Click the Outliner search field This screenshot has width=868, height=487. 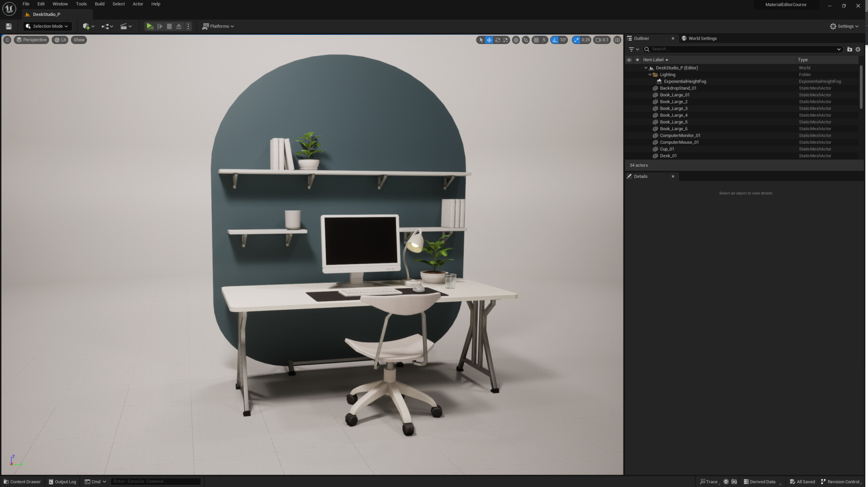coord(743,49)
